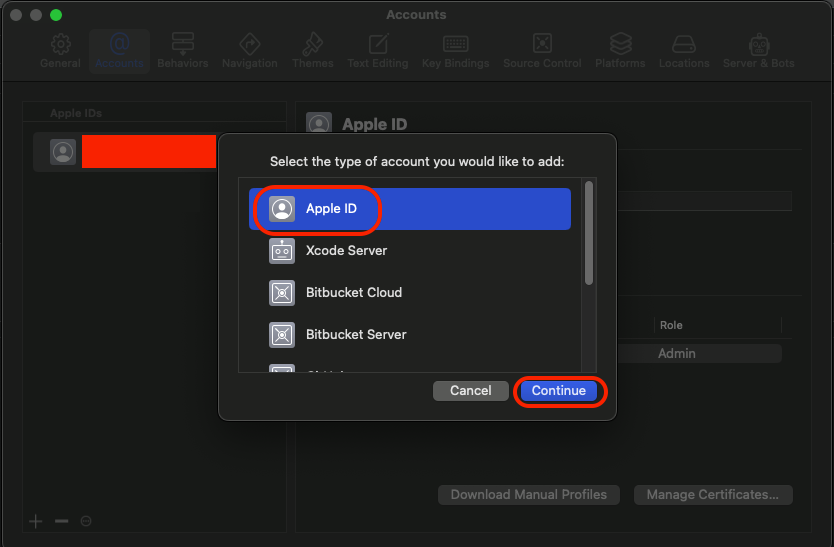
Task: Click the Apple ID avatar in details pane
Action: click(x=319, y=124)
